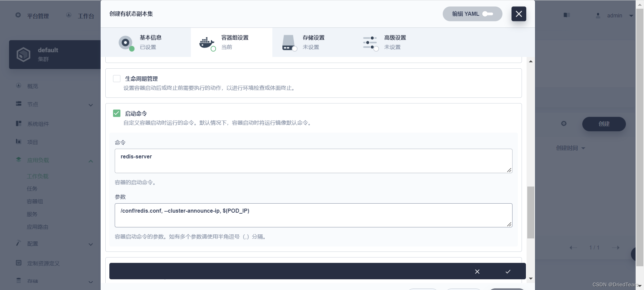Open 项目 in the sidebar
This screenshot has width=644, height=290.
(x=33, y=142)
